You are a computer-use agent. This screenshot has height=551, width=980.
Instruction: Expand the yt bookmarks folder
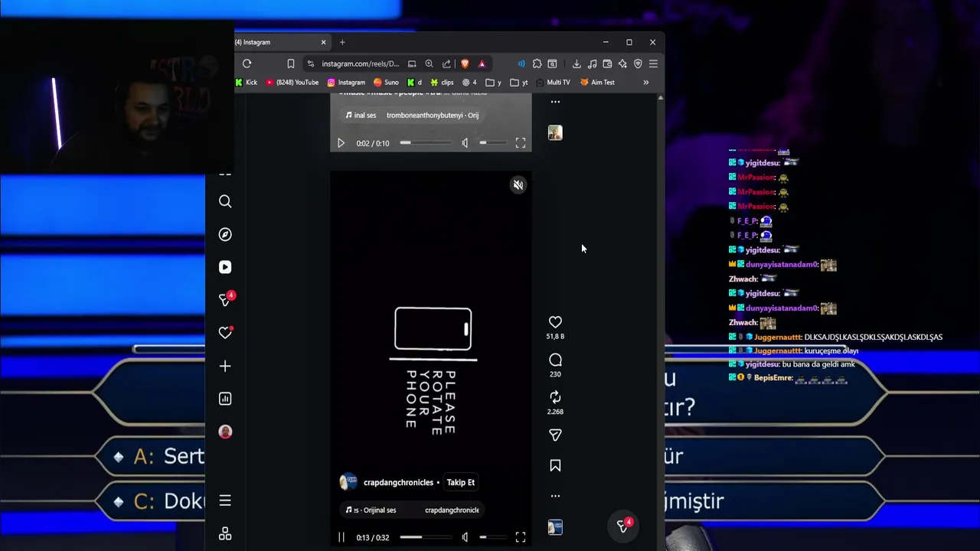[520, 83]
